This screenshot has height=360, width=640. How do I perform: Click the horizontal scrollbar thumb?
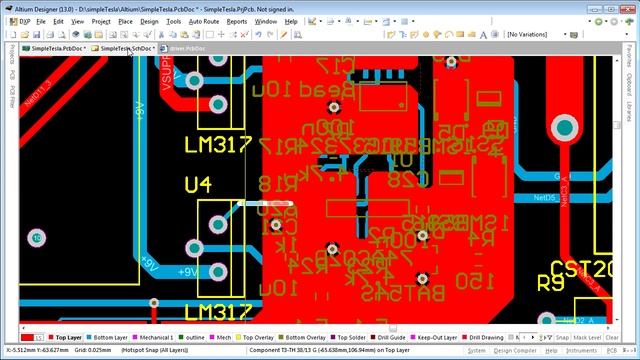tap(393, 328)
